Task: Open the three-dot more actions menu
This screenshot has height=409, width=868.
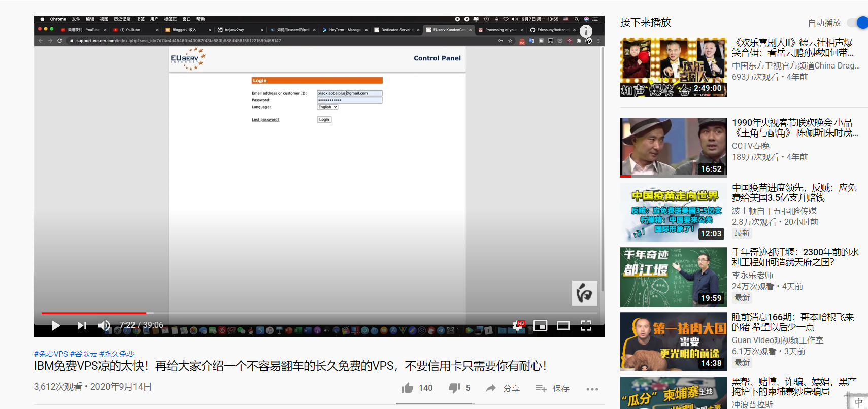Action: point(592,389)
